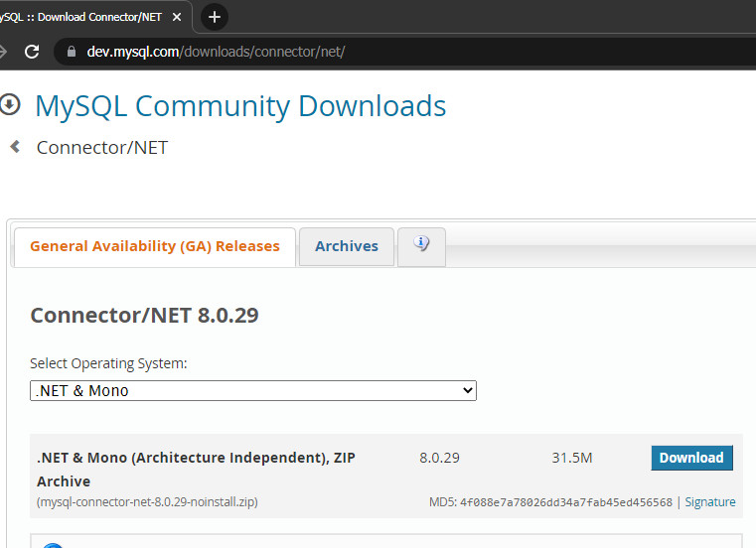The height and width of the screenshot is (548, 756).
Task: Click the download circle icon beside page title
Action: tap(9, 104)
